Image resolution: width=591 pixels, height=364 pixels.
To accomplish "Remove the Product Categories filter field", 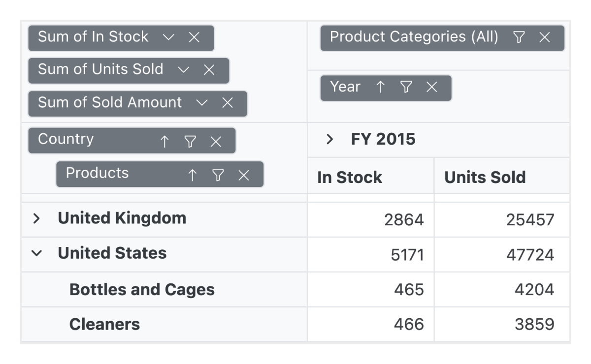I will point(544,38).
